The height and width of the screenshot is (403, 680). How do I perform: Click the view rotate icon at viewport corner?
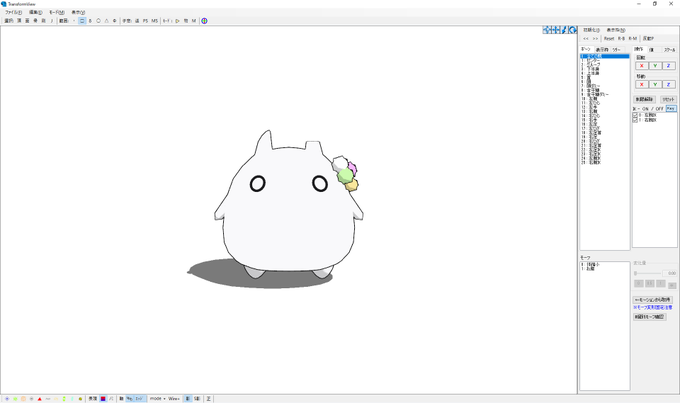click(x=572, y=29)
